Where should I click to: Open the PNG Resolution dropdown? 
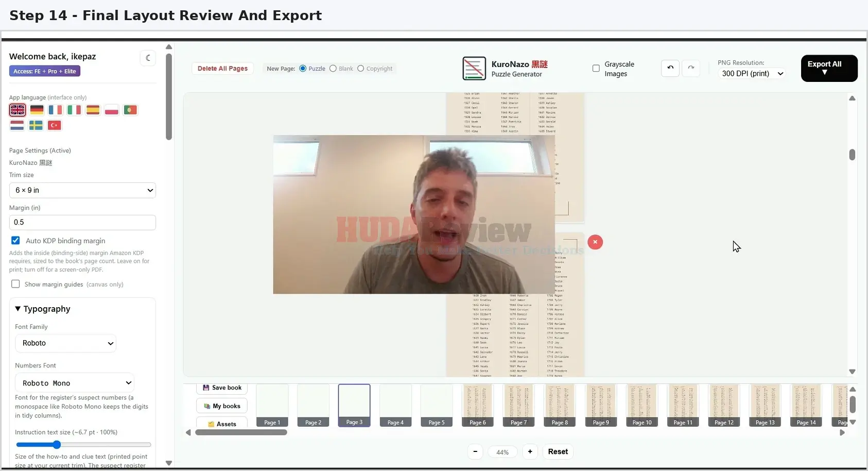click(752, 74)
